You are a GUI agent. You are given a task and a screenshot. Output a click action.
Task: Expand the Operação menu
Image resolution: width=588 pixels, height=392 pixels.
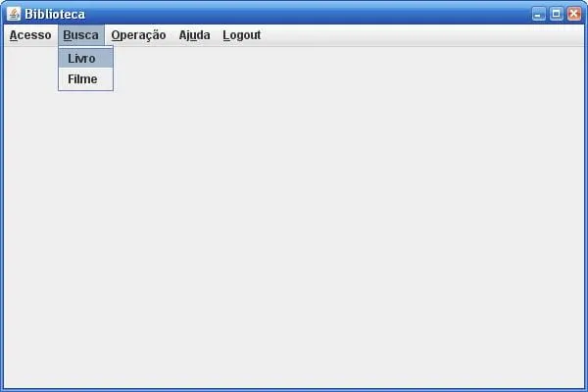138,35
